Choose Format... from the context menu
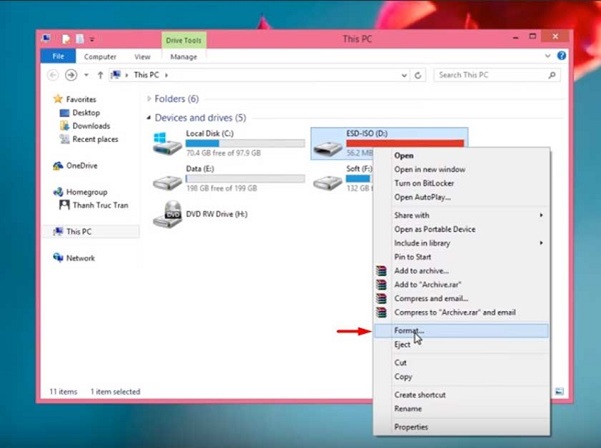 point(461,330)
